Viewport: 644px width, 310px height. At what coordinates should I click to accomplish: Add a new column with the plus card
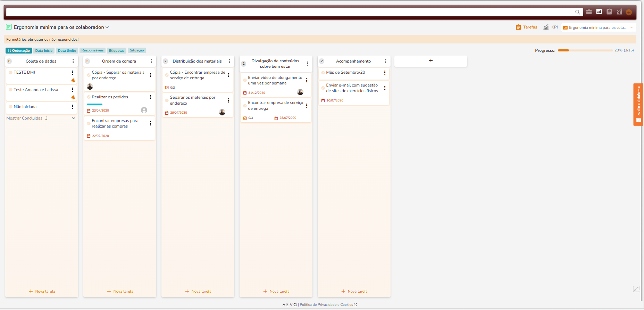pyautogui.click(x=430, y=61)
